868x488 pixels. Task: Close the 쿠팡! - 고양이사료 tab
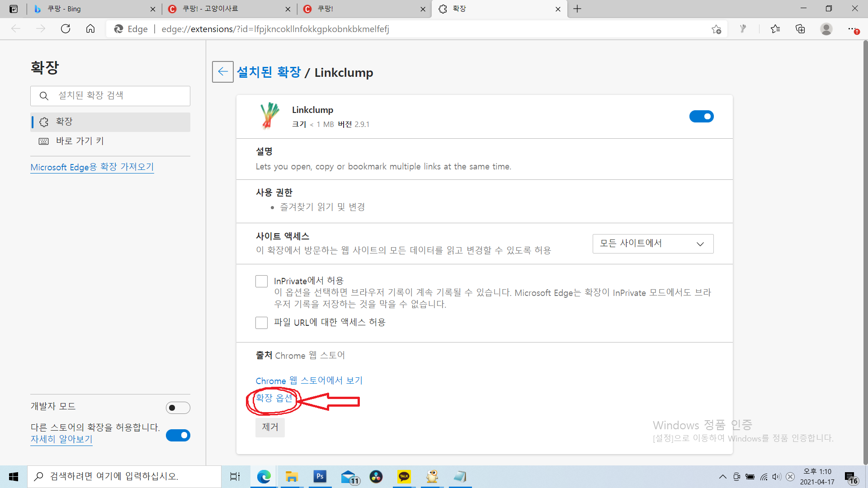(x=288, y=9)
